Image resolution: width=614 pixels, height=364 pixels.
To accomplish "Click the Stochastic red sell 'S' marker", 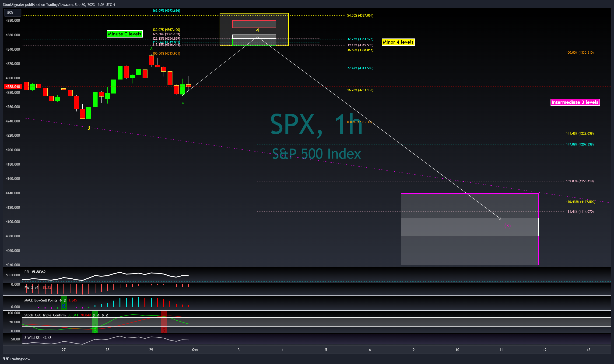I will (164, 330).
